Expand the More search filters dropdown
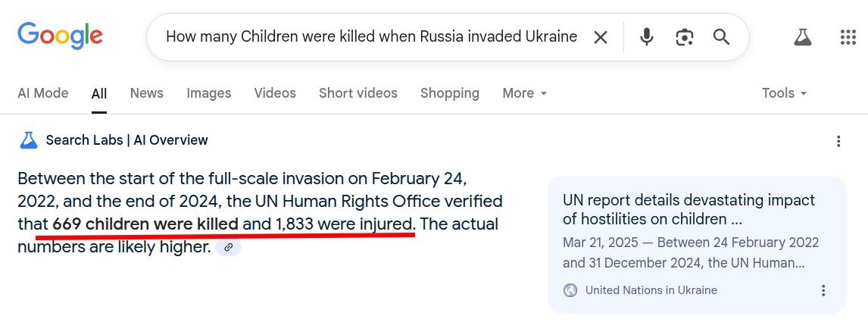Viewport: 868px width, 335px height. tap(524, 93)
